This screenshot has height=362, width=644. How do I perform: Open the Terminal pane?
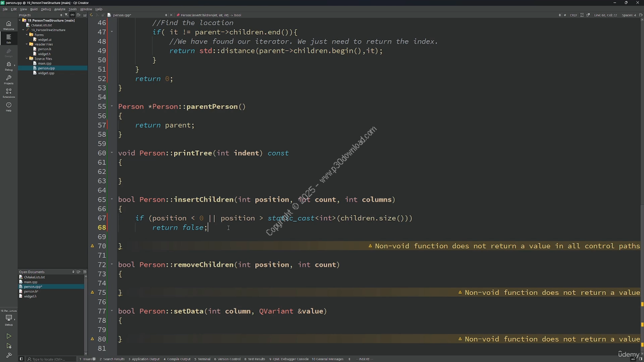pyautogui.click(x=202, y=359)
